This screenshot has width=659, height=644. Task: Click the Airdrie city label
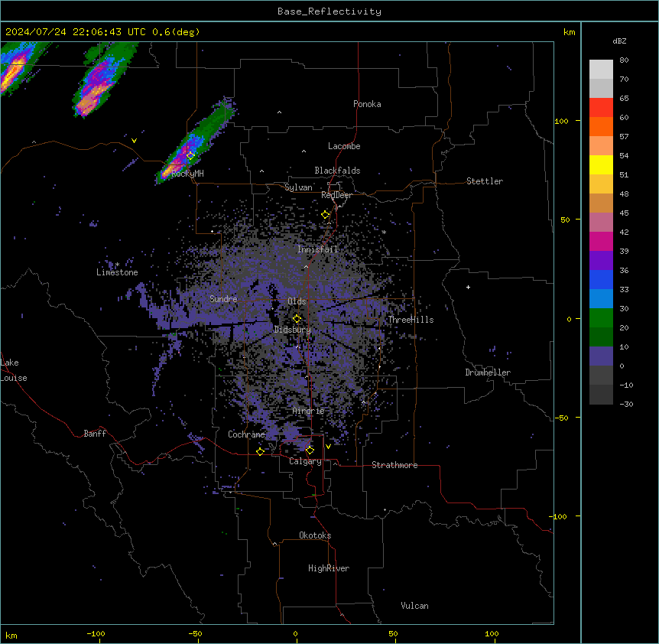pos(309,411)
